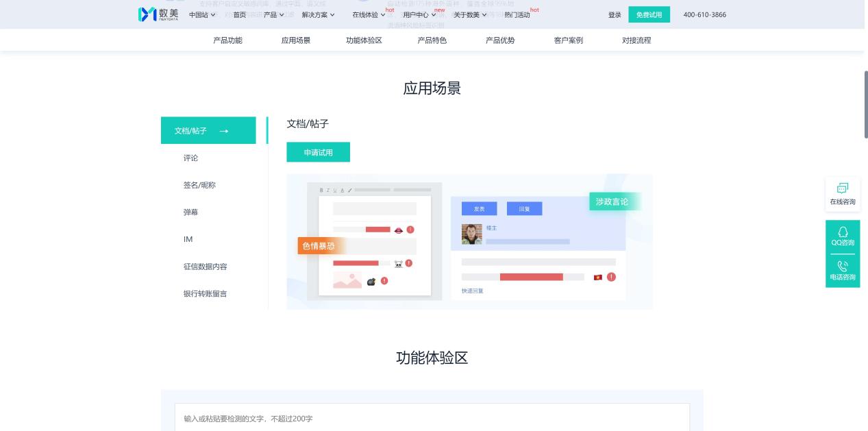Jump to the 产品优势 section
This screenshot has height=431, width=868.
pyautogui.click(x=500, y=40)
